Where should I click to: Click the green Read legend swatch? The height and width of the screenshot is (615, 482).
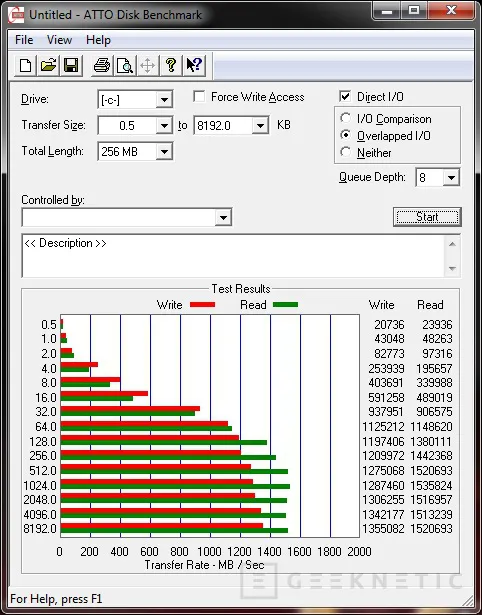[x=286, y=305]
